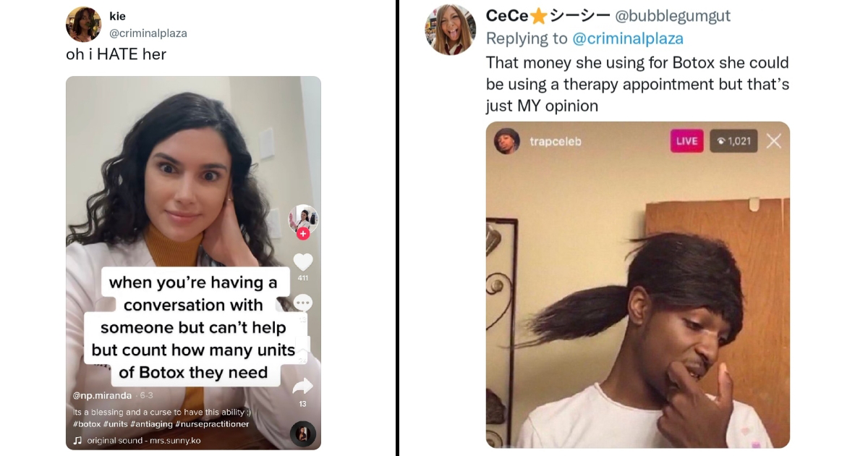
Task: Close the live stream with X
Action: pyautogui.click(x=773, y=141)
